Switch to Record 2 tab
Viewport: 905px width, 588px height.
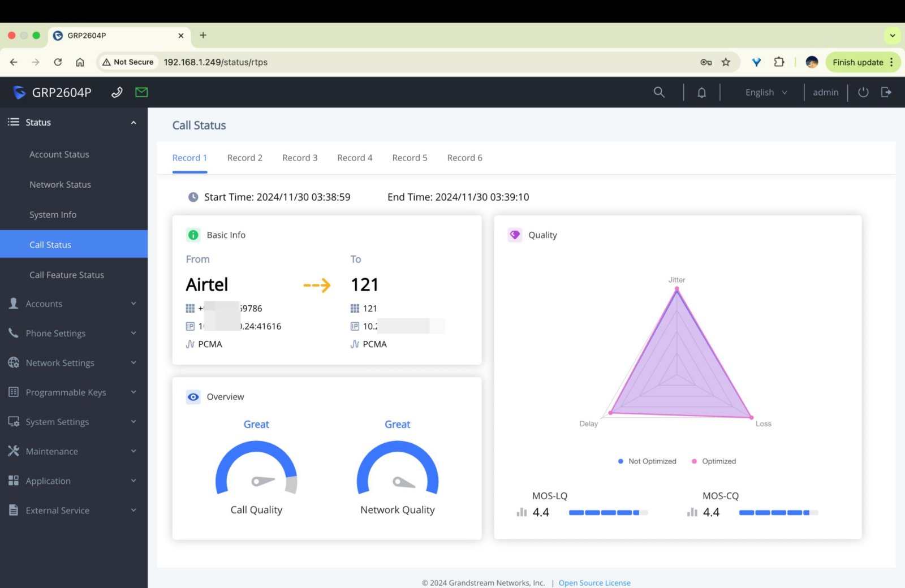245,158
